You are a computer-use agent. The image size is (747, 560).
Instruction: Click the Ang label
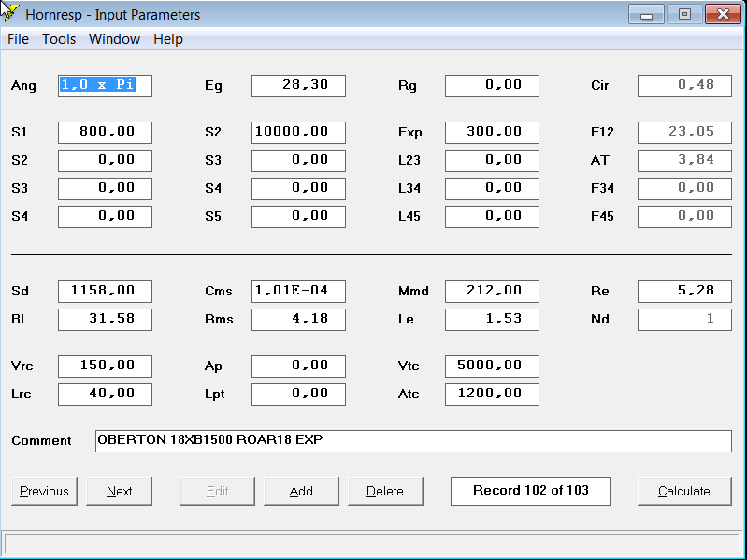[23, 86]
